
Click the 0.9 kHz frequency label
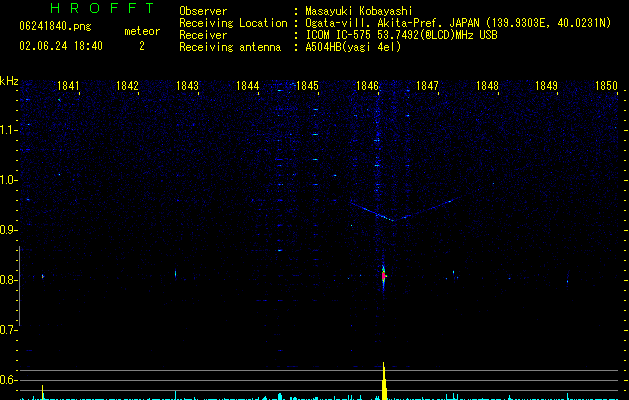coord(8,230)
